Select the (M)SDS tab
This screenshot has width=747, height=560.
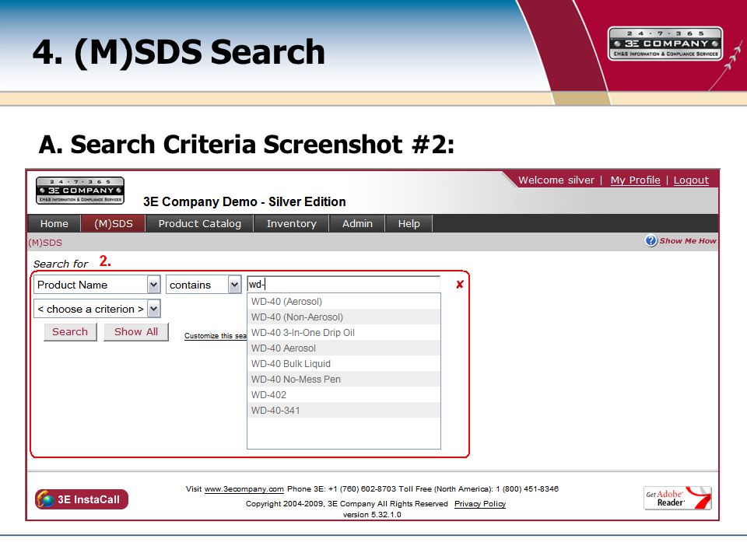114,223
